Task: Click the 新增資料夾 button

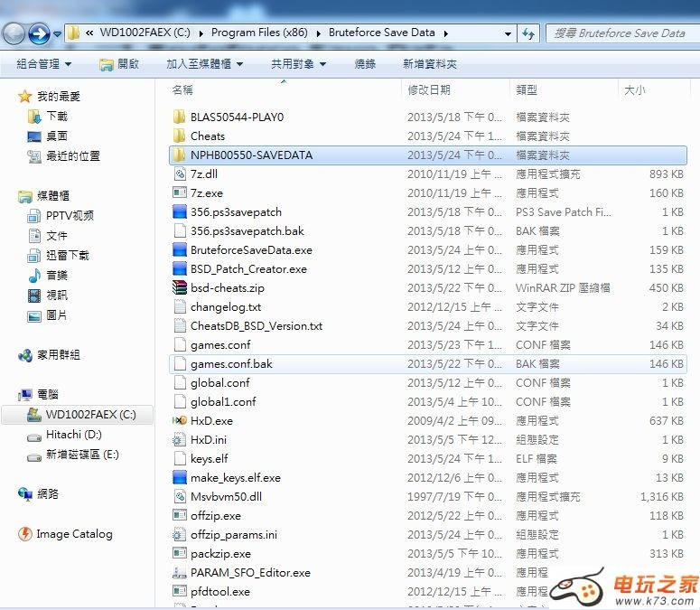Action: coord(430,64)
